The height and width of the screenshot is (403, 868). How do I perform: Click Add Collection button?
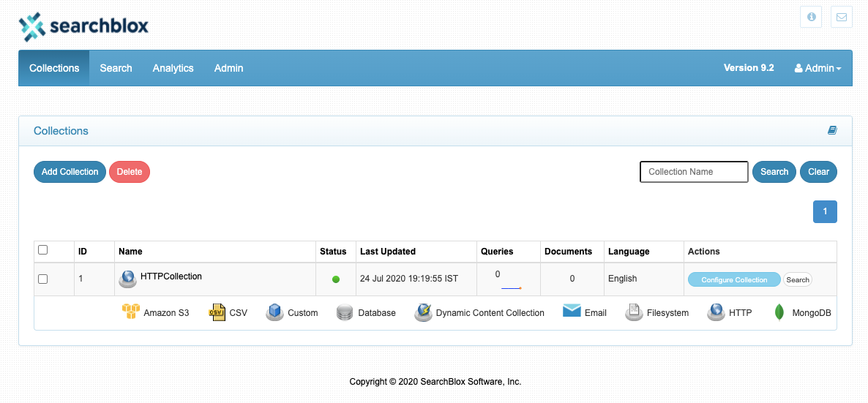click(x=70, y=172)
